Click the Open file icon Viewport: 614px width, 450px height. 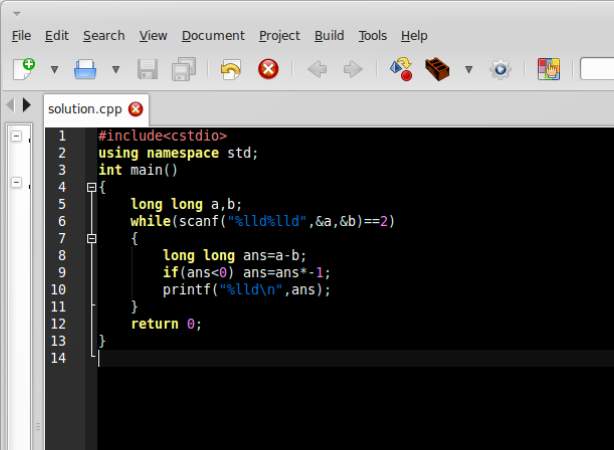(85, 69)
